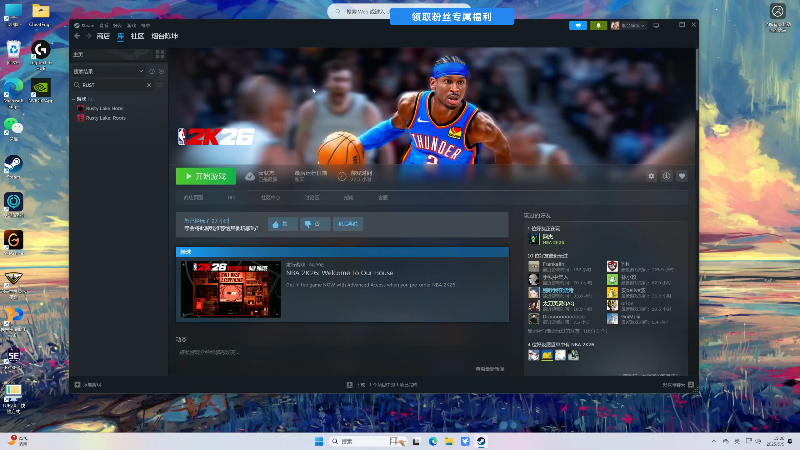Image resolution: width=800 pixels, height=450 pixels.
Task: Go back using Steam's back arrow
Action: 77,36
